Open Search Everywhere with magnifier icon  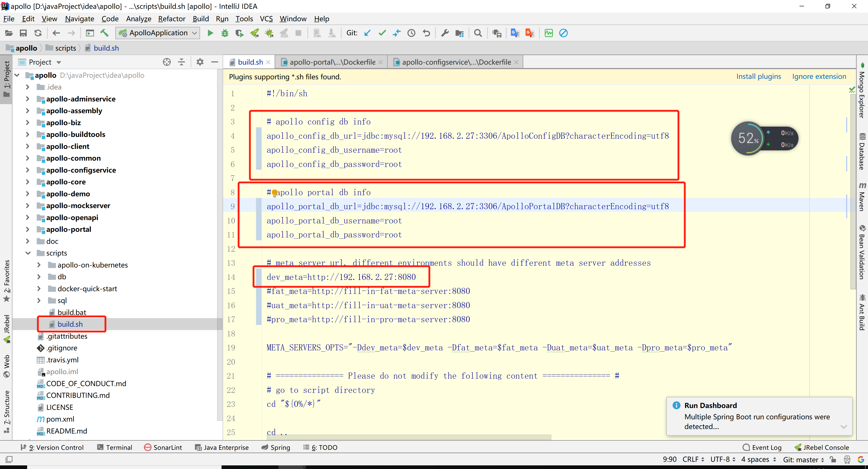478,33
